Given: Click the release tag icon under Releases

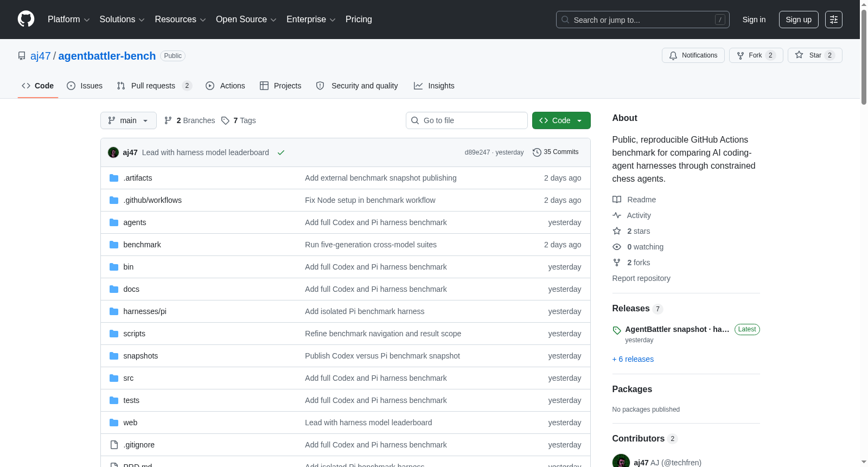Looking at the screenshot, I should point(617,330).
